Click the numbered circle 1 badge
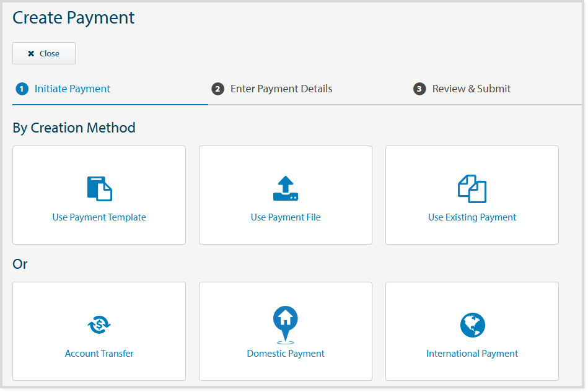588x392 pixels. (x=22, y=89)
